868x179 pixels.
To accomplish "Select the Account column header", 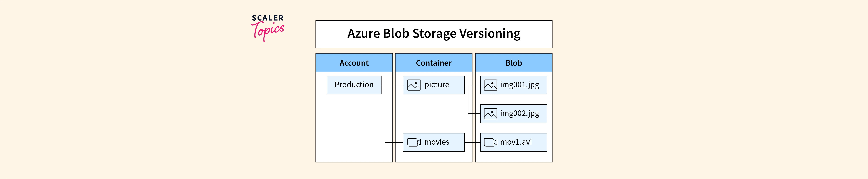I will 354,63.
